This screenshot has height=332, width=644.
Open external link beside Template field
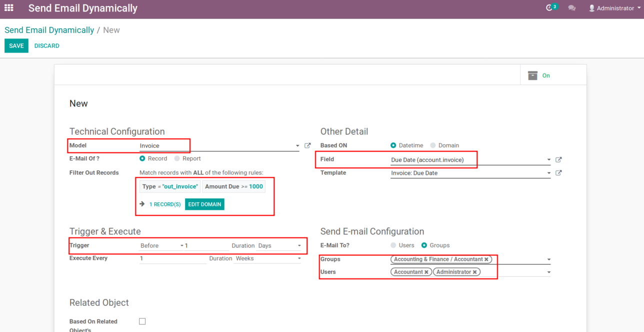click(x=558, y=173)
